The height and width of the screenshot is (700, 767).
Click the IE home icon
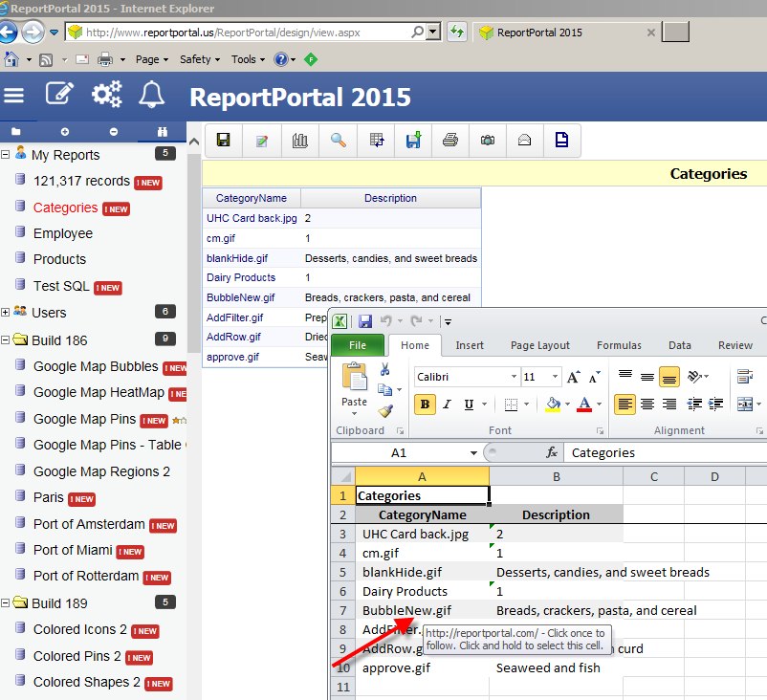click(x=11, y=59)
